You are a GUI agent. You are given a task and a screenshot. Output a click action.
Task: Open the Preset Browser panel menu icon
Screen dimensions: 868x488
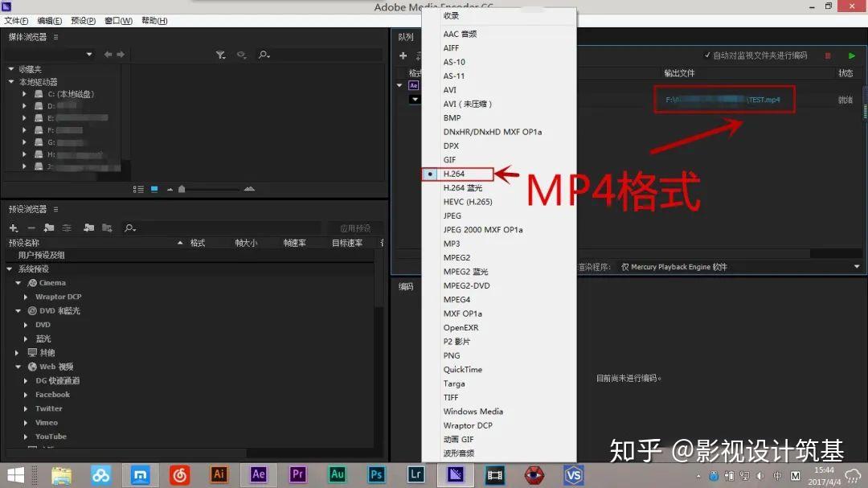click(x=56, y=209)
